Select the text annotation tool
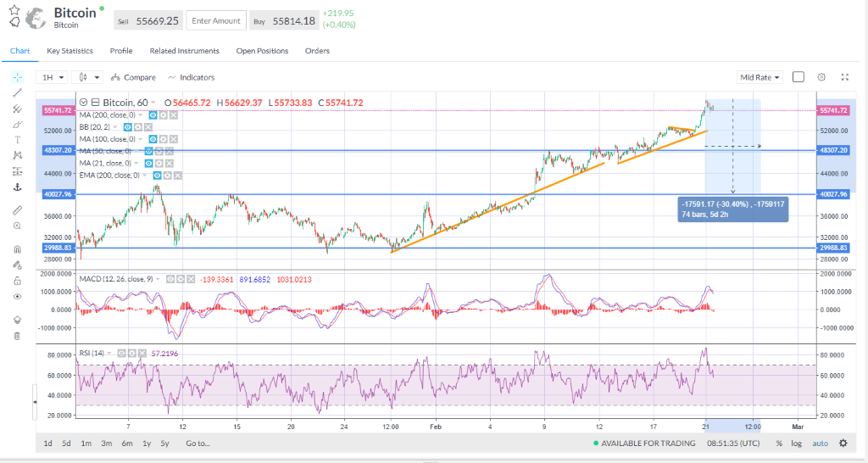868x463 pixels. [x=17, y=140]
